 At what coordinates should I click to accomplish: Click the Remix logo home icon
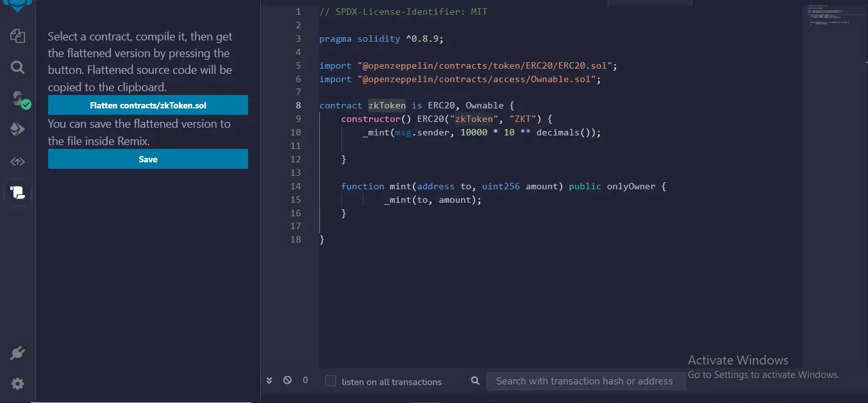click(17, 6)
